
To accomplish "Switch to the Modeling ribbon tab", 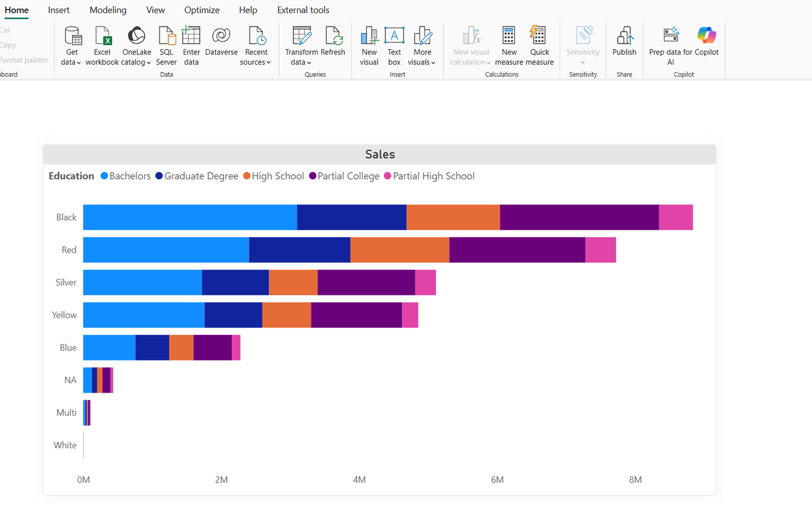I will (x=108, y=10).
